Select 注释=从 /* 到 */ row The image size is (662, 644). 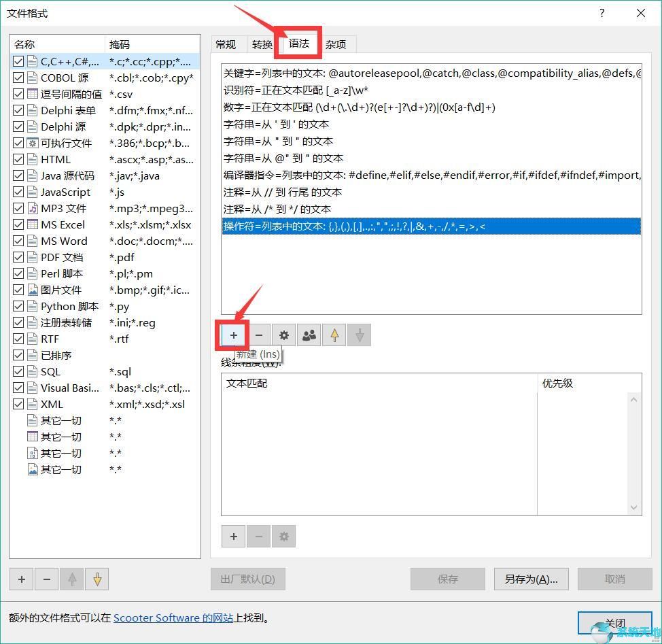point(432,209)
